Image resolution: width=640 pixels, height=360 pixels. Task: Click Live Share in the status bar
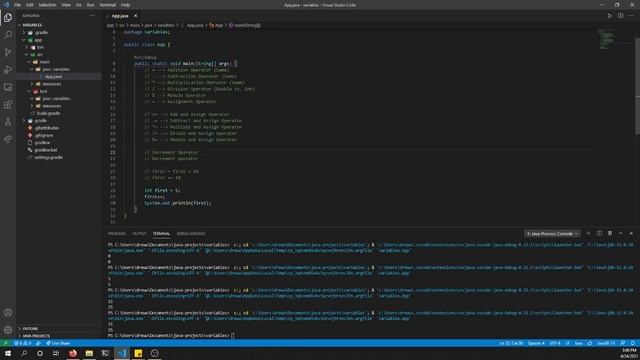(x=58, y=343)
